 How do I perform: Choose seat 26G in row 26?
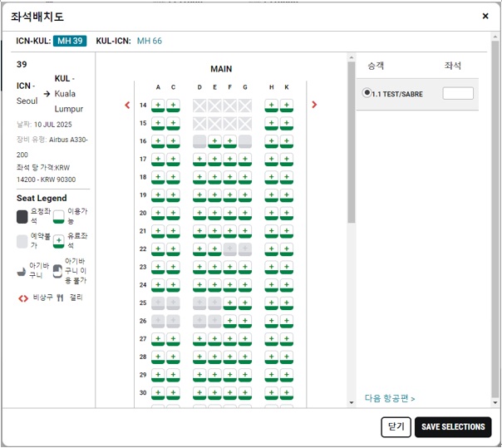click(245, 321)
